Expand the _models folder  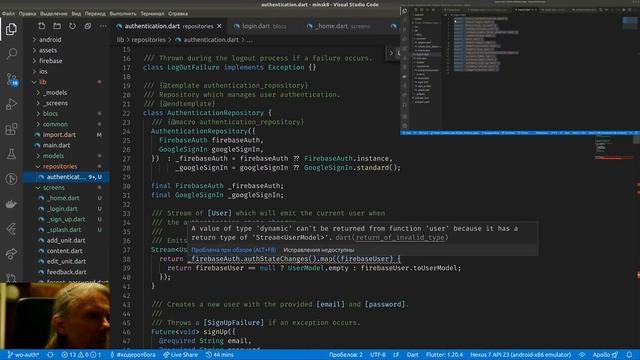(x=55, y=93)
